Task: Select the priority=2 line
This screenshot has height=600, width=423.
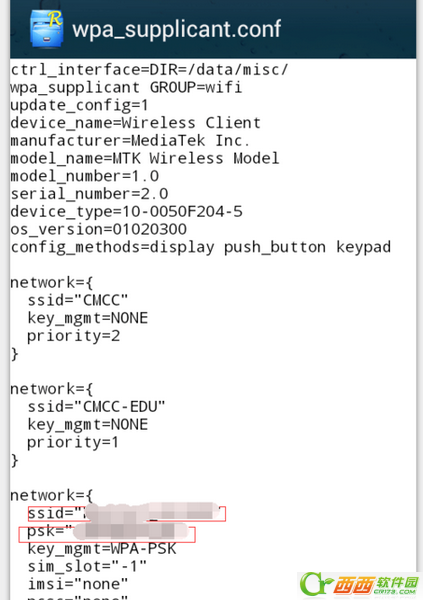Action: [x=73, y=336]
